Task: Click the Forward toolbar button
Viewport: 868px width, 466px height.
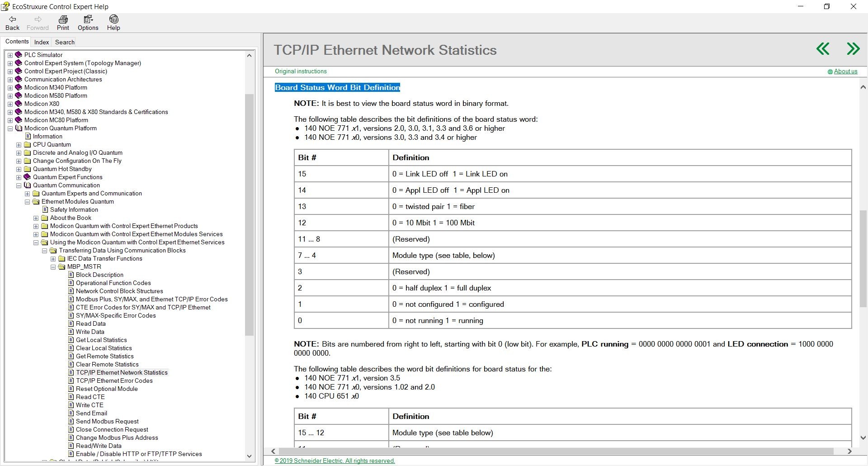Action: tap(38, 23)
